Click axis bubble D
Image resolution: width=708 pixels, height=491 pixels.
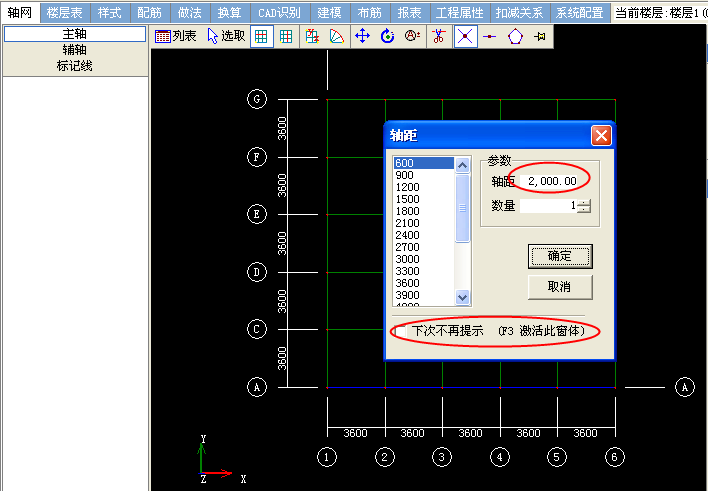pos(257,272)
